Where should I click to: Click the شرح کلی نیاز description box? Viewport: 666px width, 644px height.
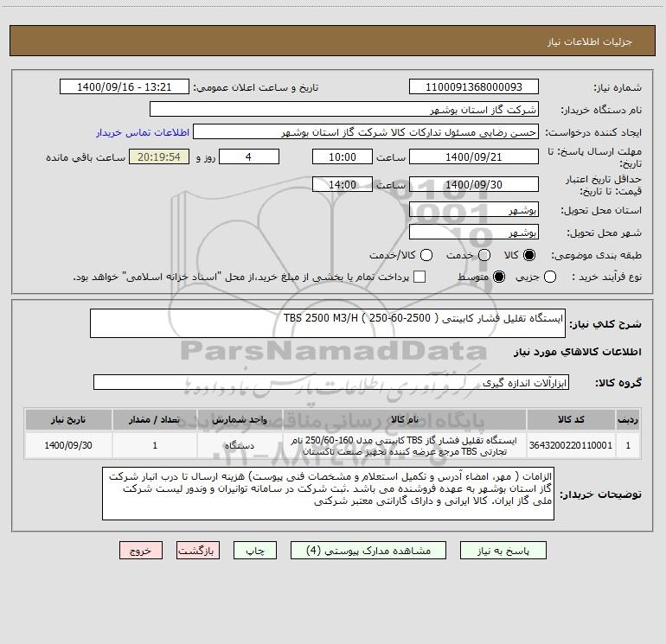point(328,323)
